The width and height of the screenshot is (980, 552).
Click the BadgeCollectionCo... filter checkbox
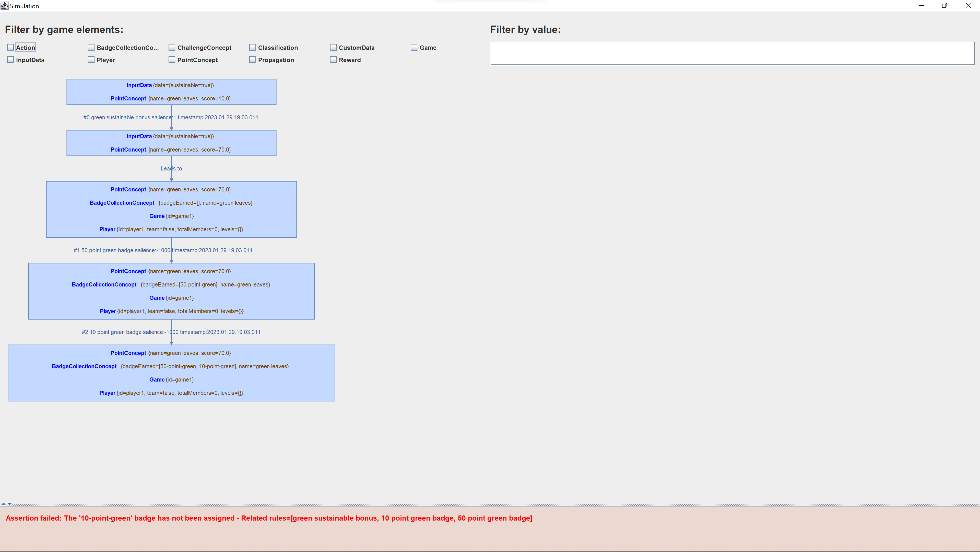[x=91, y=47]
